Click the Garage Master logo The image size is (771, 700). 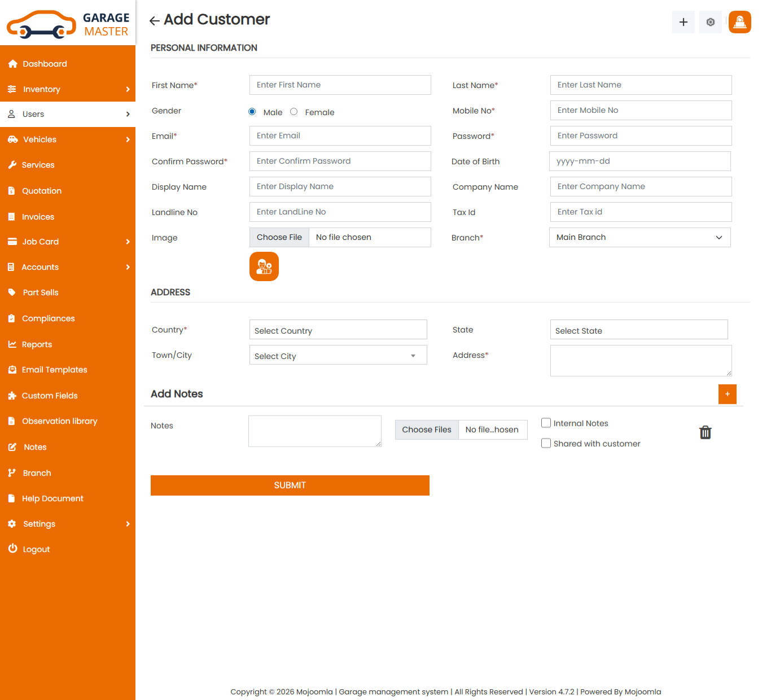tap(68, 24)
